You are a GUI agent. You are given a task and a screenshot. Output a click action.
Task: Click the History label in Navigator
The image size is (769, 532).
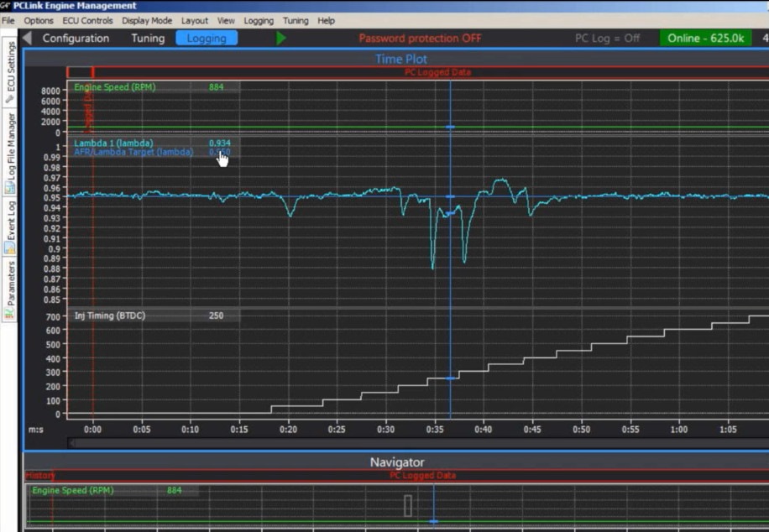[x=40, y=475]
